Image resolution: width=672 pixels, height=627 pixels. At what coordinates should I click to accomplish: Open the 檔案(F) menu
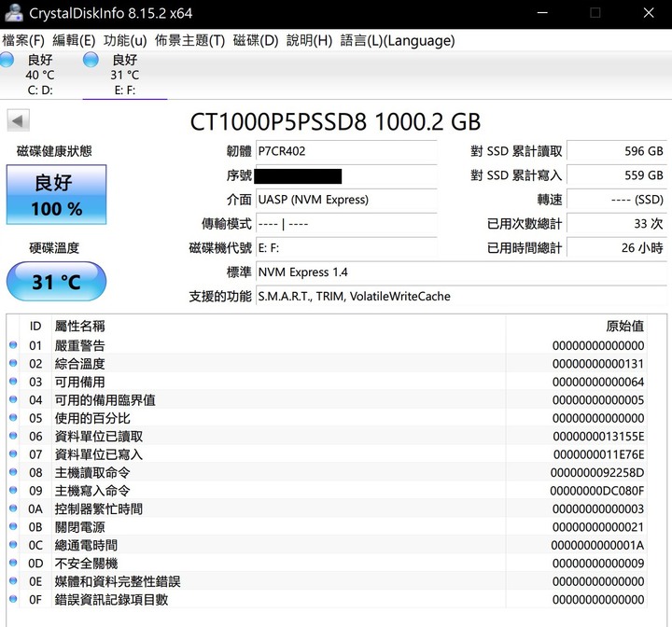[23, 41]
